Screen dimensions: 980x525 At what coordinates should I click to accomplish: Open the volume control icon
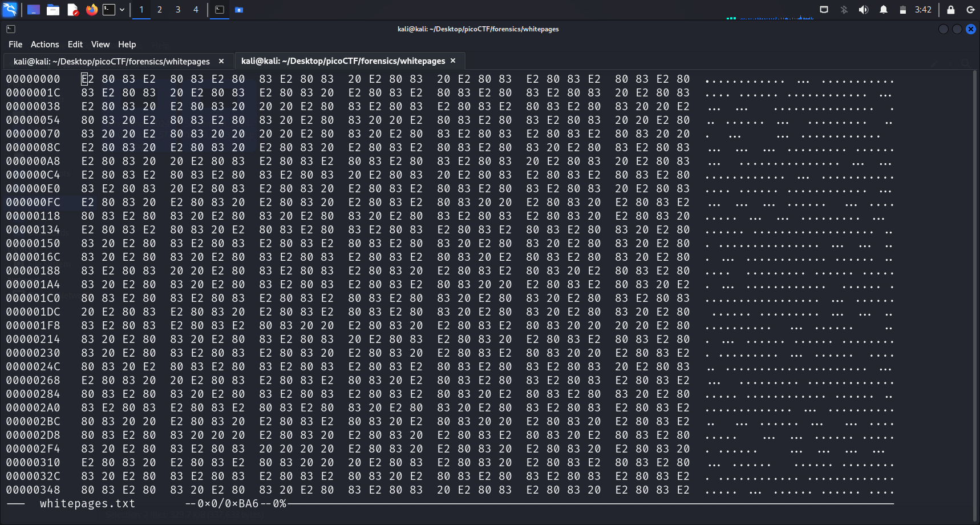click(x=863, y=10)
